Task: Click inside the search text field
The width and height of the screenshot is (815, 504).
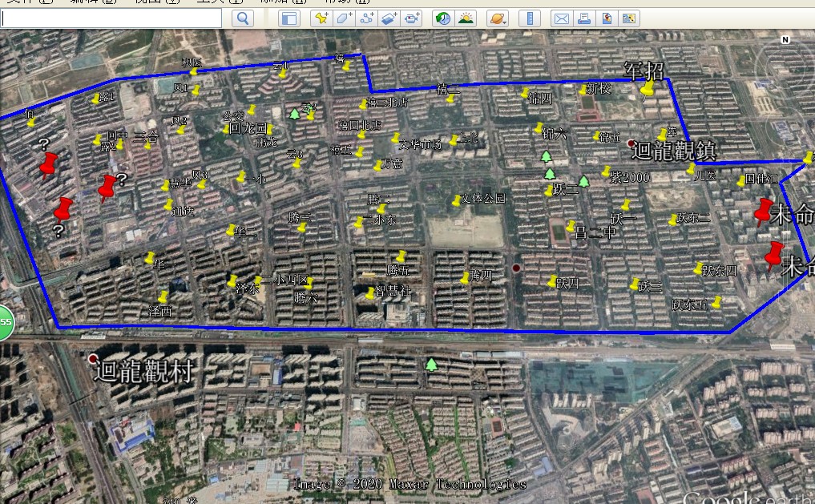Action: coord(112,18)
